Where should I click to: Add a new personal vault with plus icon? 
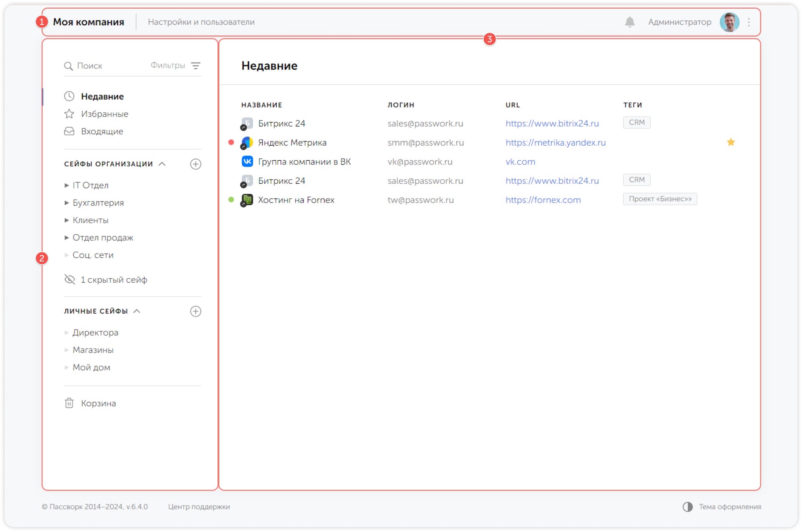click(196, 311)
